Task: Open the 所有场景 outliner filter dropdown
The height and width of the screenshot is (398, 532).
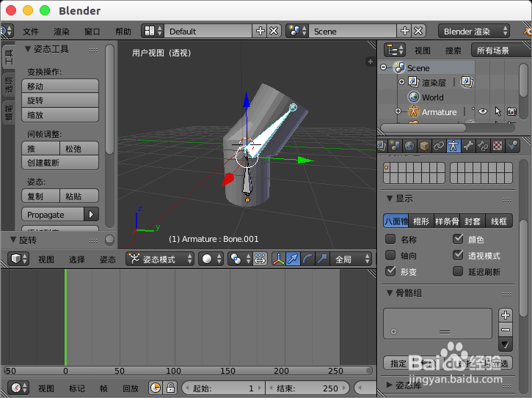Action: point(500,51)
